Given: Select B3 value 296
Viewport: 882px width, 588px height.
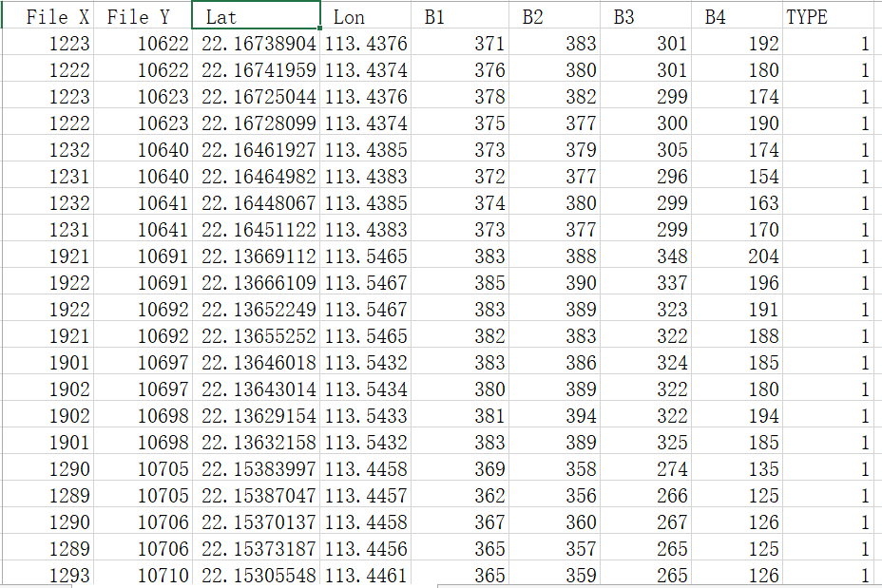Looking at the screenshot, I should (x=645, y=176).
